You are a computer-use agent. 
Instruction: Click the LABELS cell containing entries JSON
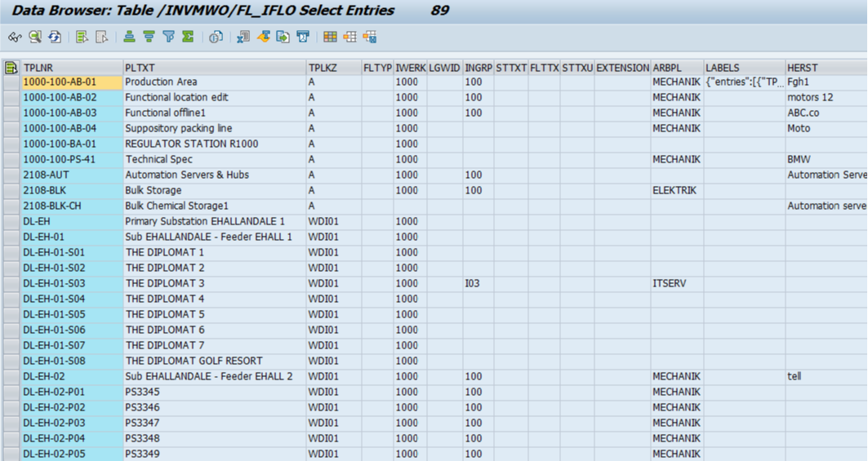[743, 82]
